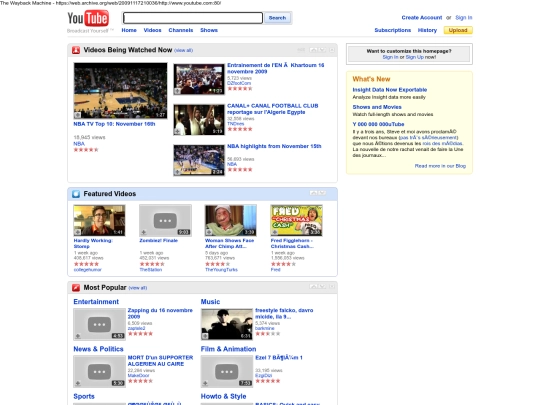Move Videos Being Watched Now module down
Image resolution: width=540 pixels, height=405 pixels.
pos(322,50)
